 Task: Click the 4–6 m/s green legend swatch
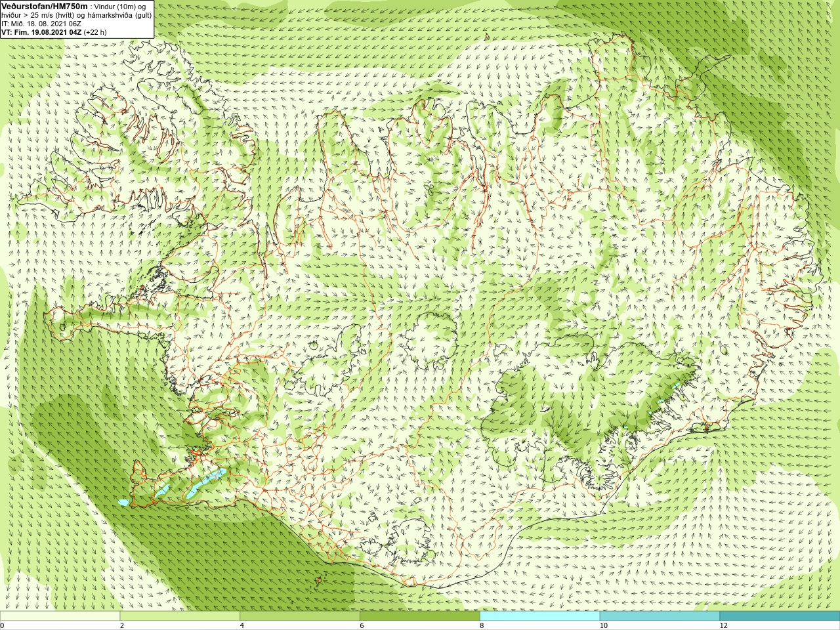point(300,616)
